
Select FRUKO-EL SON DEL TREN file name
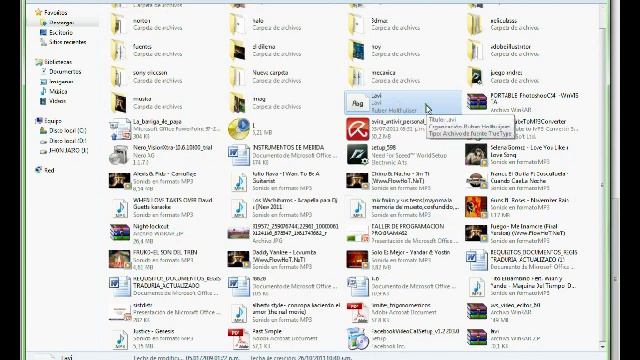coord(165,253)
